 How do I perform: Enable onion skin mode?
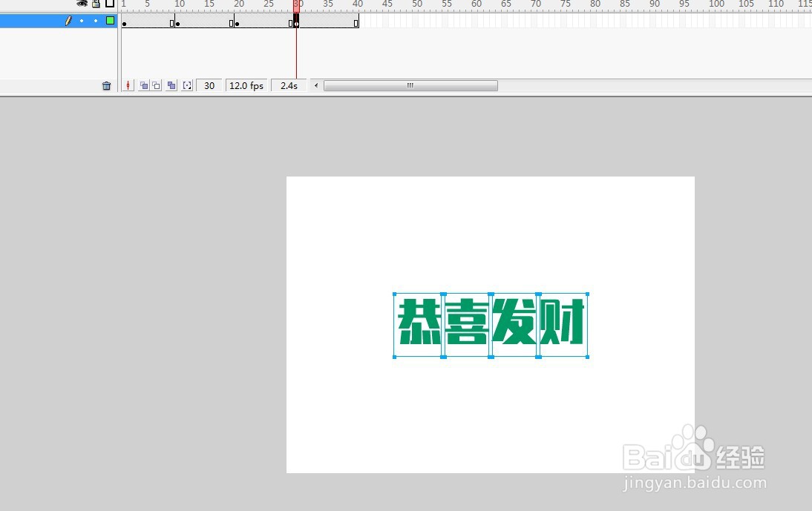point(145,85)
